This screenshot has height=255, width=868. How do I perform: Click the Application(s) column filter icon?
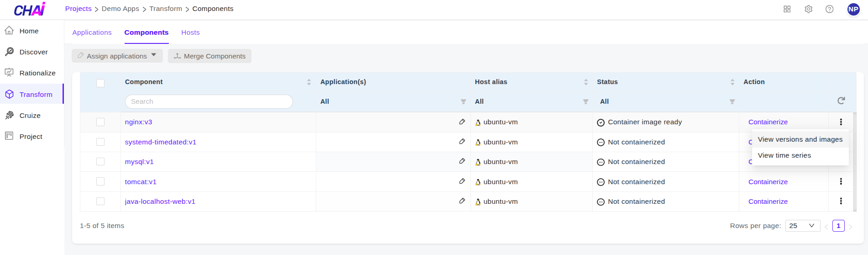point(463,101)
